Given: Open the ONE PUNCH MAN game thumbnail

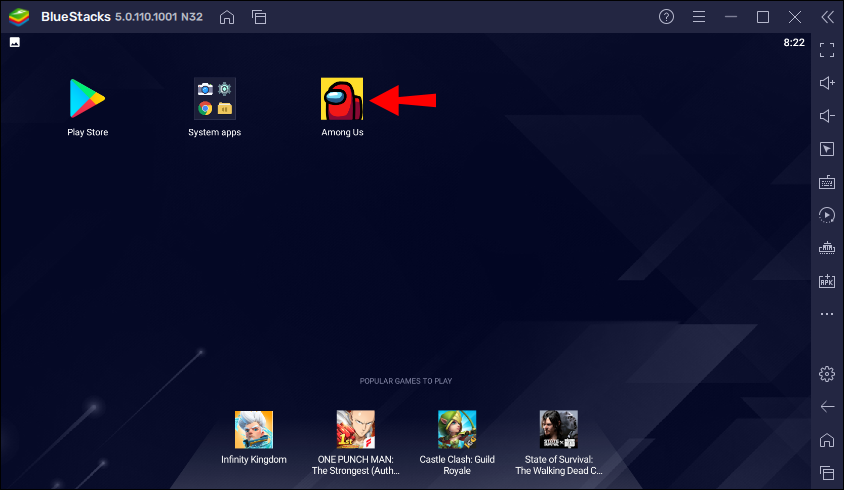Looking at the screenshot, I should (356, 430).
